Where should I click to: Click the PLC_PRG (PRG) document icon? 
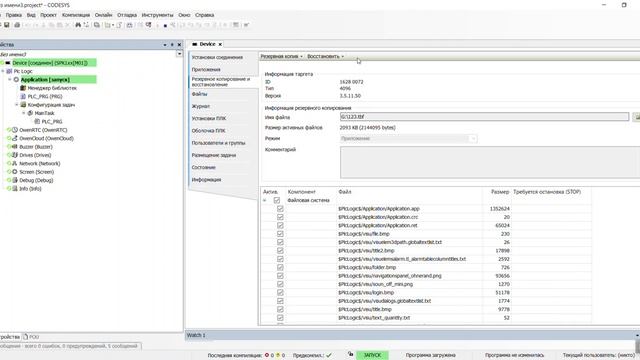[23, 96]
